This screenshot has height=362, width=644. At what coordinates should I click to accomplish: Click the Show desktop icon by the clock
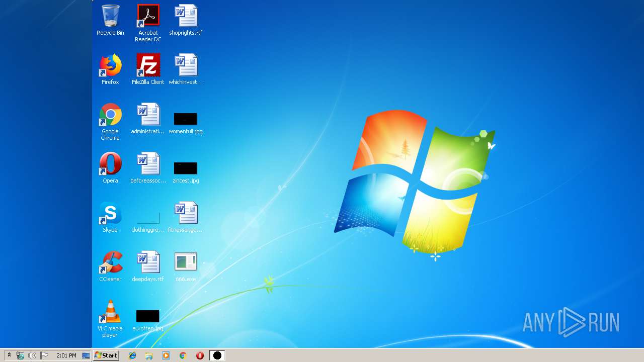(86, 355)
